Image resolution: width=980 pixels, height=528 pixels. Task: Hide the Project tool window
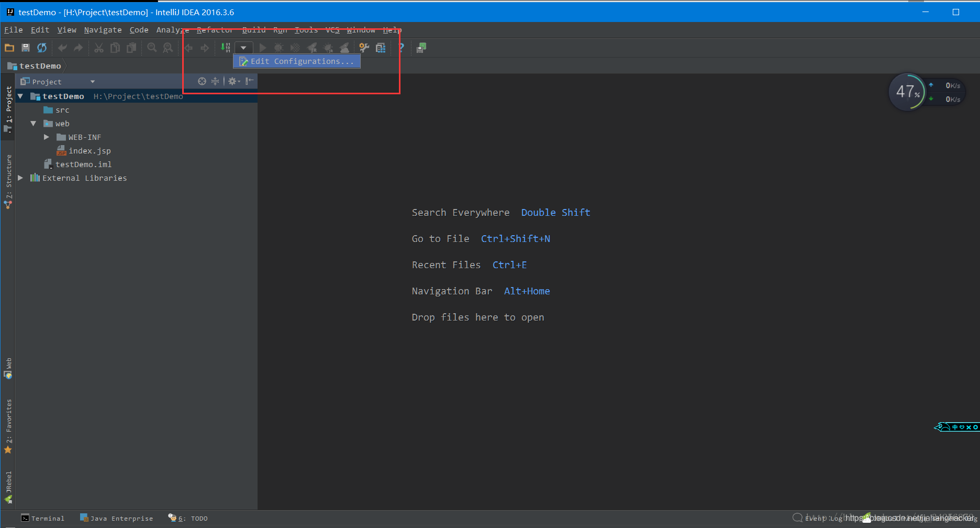[250, 81]
